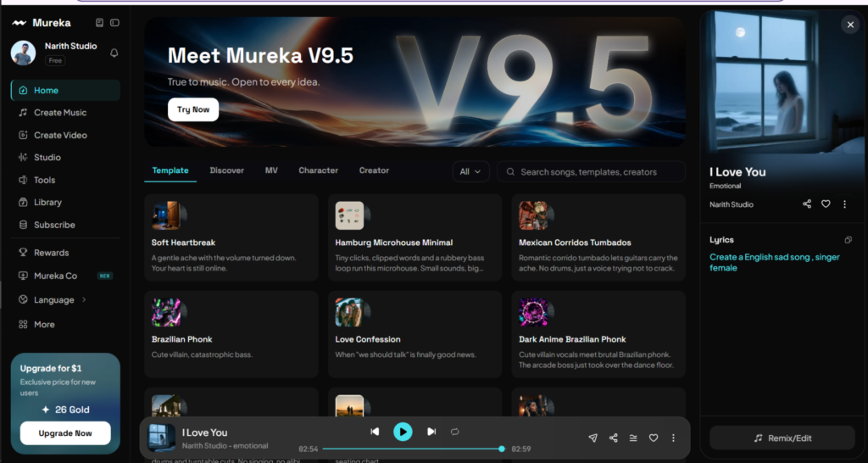Click the playback progress slider handle
Image resolution: width=868 pixels, height=463 pixels.
502,449
